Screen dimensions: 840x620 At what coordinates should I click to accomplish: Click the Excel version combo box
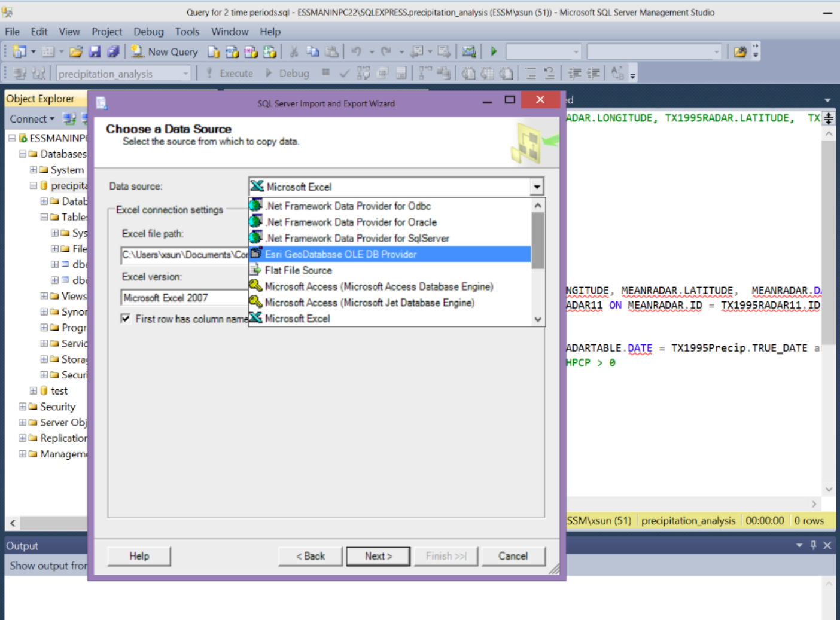coord(184,298)
